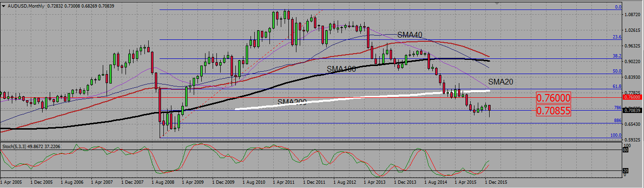Click the 1 Dec 2015 date on time axis
Image resolution: width=644 pixels, height=188 pixels.
coord(496,181)
